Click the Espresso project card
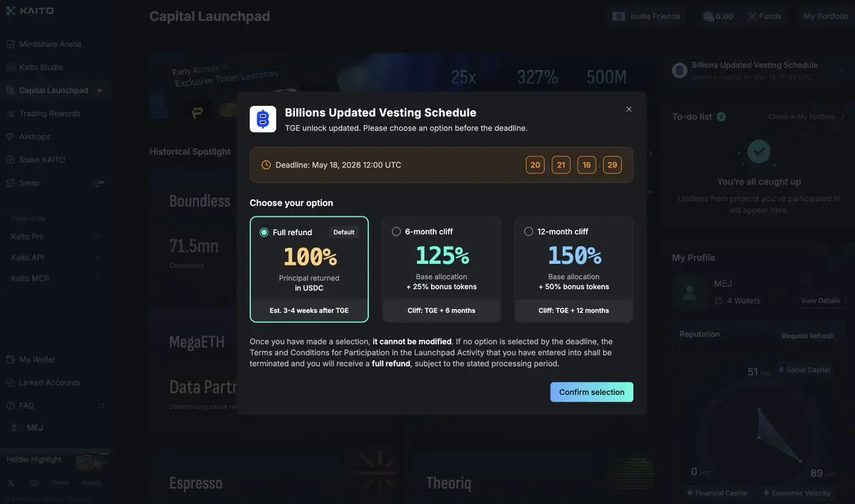The image size is (855, 504). [x=276, y=477]
